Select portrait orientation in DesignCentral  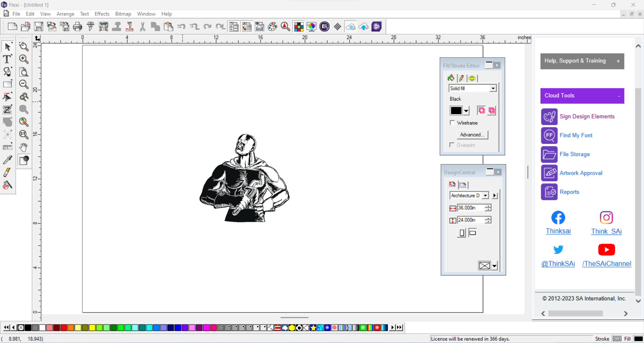click(462, 233)
